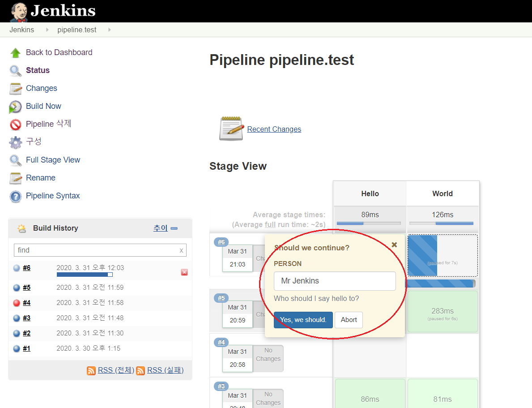Select Pipeline 삭제 in the sidebar
The image size is (532, 408).
click(x=48, y=124)
